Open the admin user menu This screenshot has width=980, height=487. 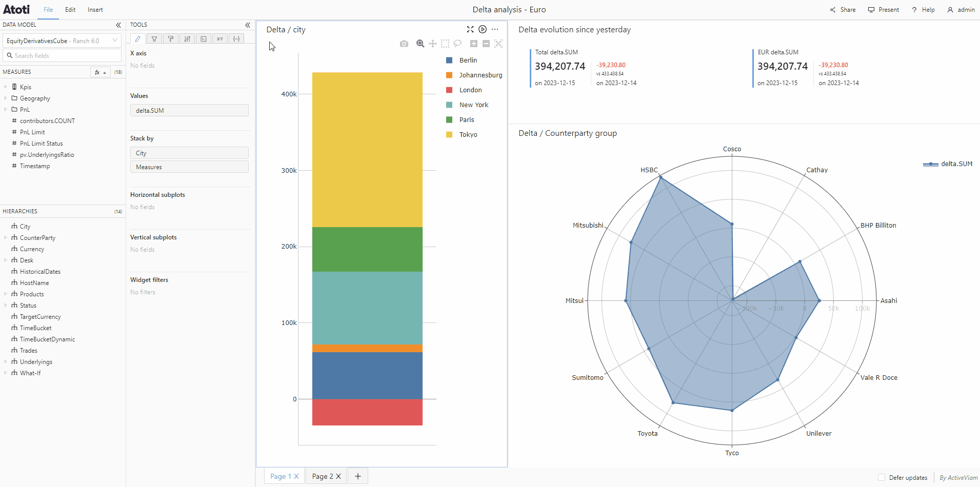click(961, 10)
